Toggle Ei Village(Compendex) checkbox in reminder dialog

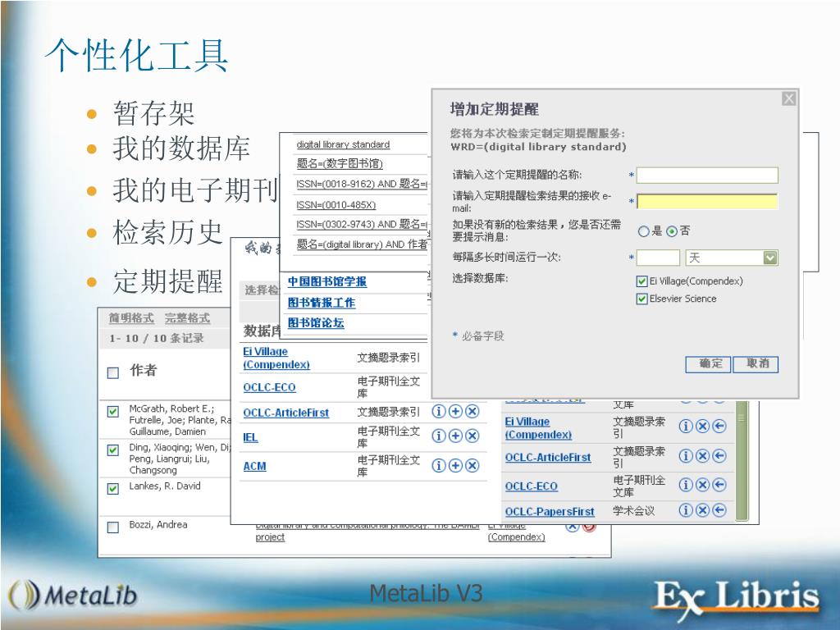pos(641,281)
